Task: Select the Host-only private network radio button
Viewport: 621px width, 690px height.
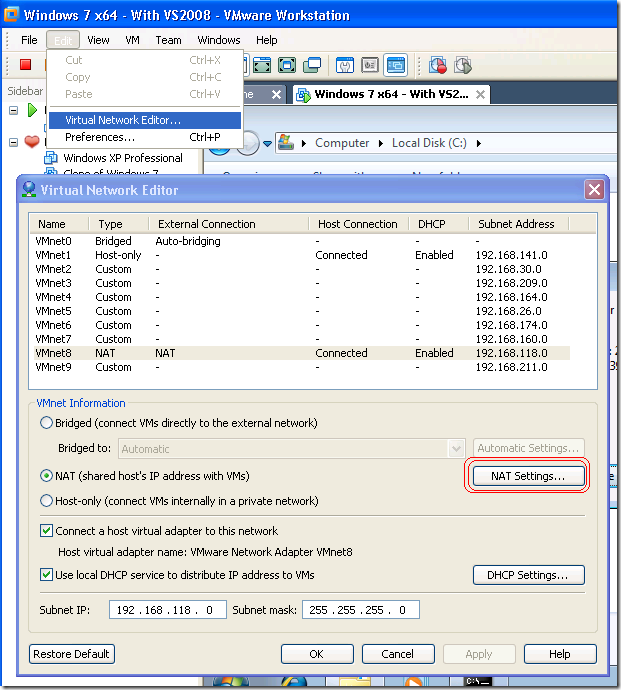Action: [46, 501]
